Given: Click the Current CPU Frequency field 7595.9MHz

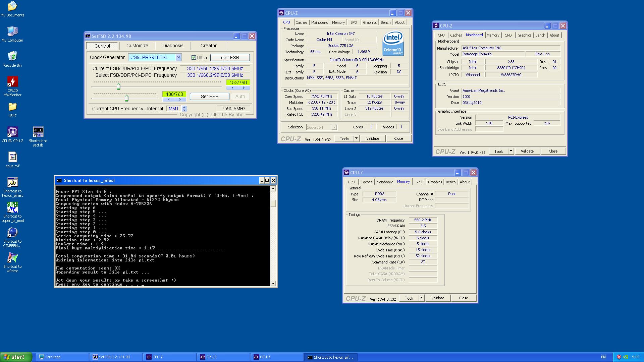Looking at the screenshot, I should click(x=233, y=109).
